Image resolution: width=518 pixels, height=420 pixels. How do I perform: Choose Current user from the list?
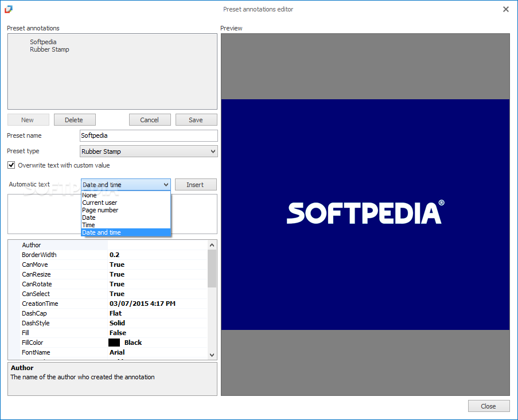coord(126,203)
